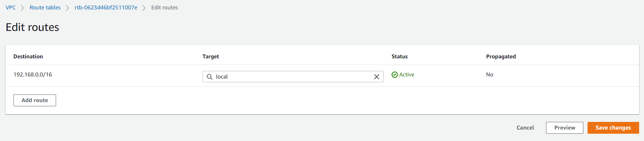Open the VPC breadcrumb link
The height and width of the screenshot is (141, 644).
pyautogui.click(x=11, y=8)
